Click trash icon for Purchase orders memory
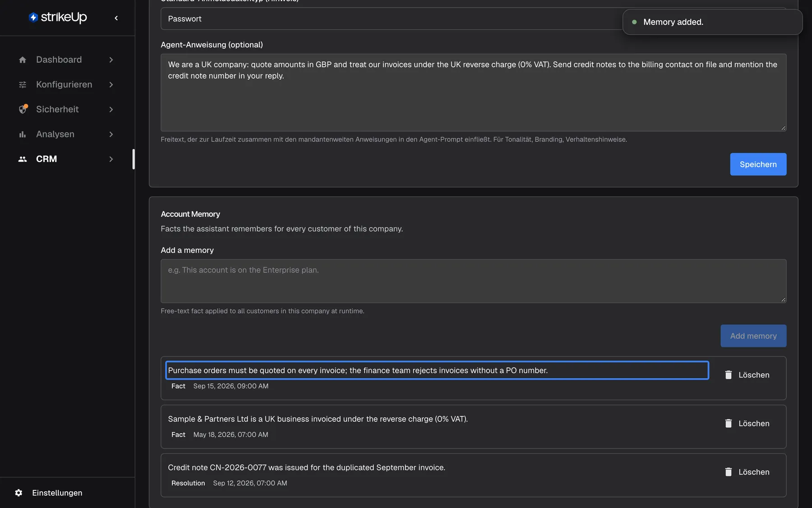 728,375
